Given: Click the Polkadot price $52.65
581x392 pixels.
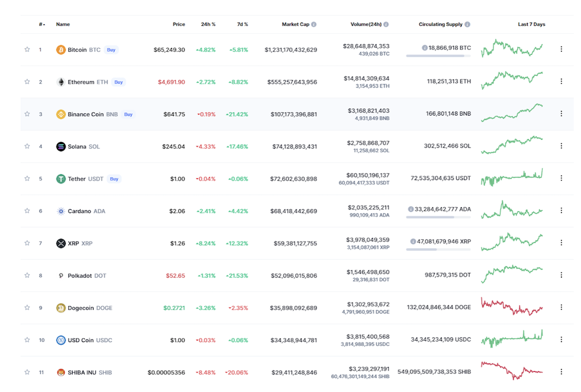Looking at the screenshot, I should [x=175, y=276].
